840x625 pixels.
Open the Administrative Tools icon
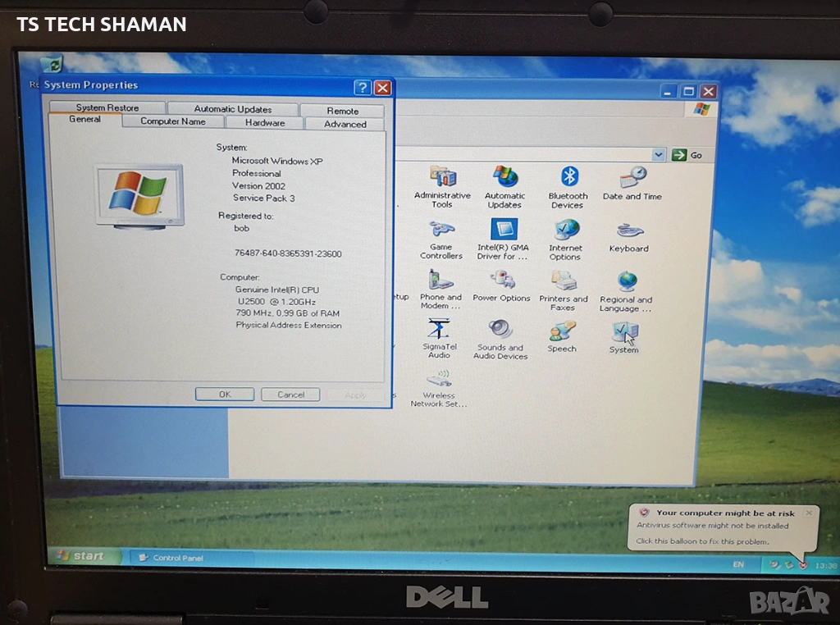pos(442,178)
